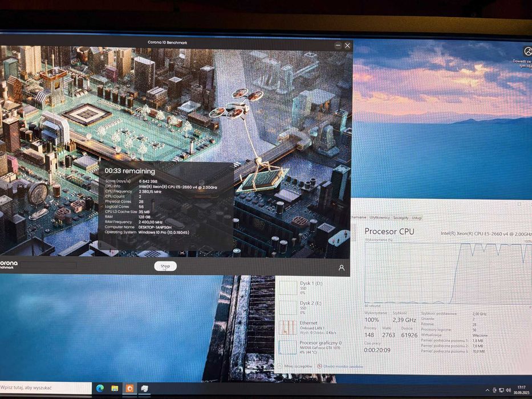Image resolution: width=532 pixels, height=399 pixels.
Task: Click the Wątki value 2763
Action: click(388, 335)
